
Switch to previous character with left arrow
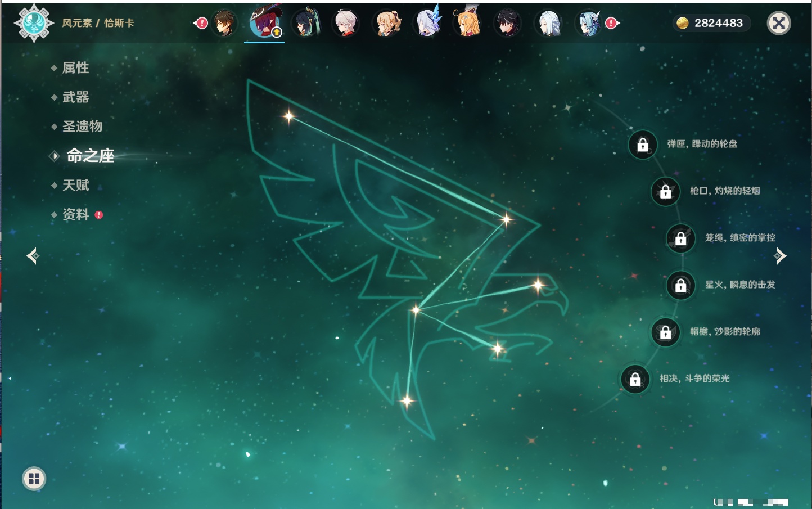point(33,256)
